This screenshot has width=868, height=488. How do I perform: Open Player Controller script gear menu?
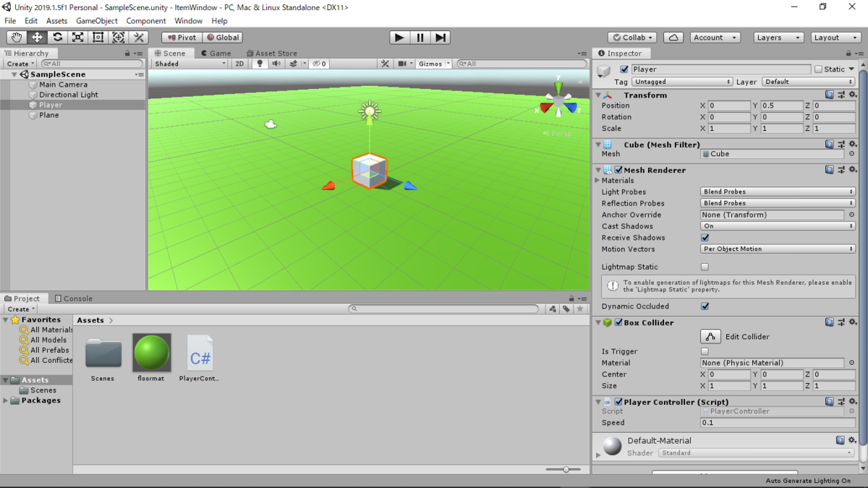point(852,402)
